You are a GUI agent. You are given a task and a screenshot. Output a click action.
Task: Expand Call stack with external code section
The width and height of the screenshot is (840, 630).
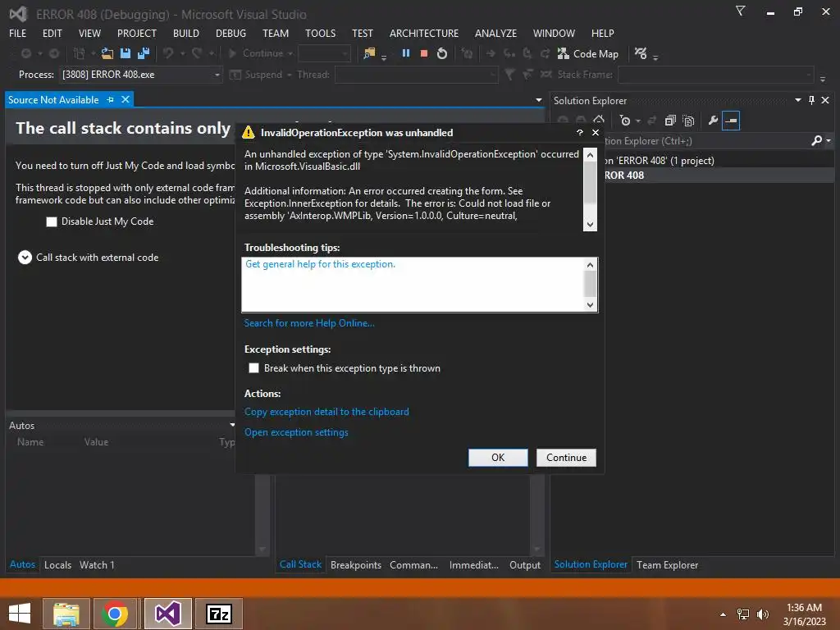tap(25, 258)
